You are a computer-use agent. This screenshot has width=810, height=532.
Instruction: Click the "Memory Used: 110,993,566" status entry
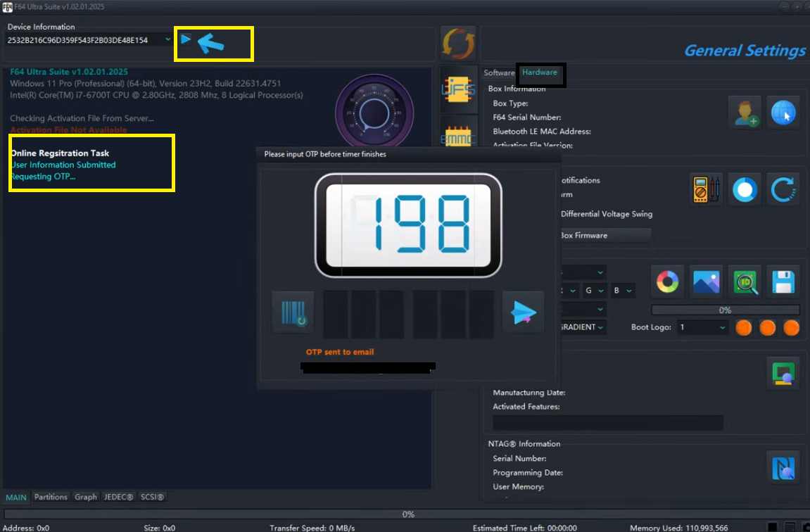(x=679, y=528)
